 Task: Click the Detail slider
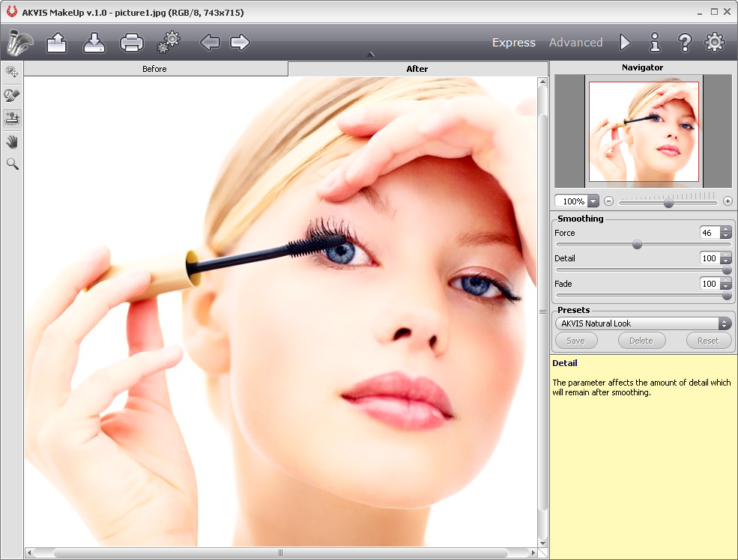[644, 270]
